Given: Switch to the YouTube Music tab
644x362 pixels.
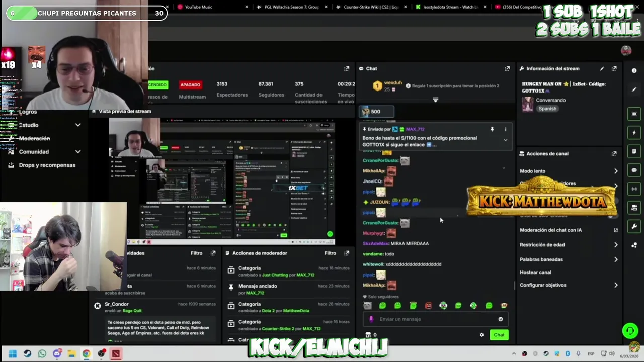Looking at the screenshot, I should (x=212, y=7).
